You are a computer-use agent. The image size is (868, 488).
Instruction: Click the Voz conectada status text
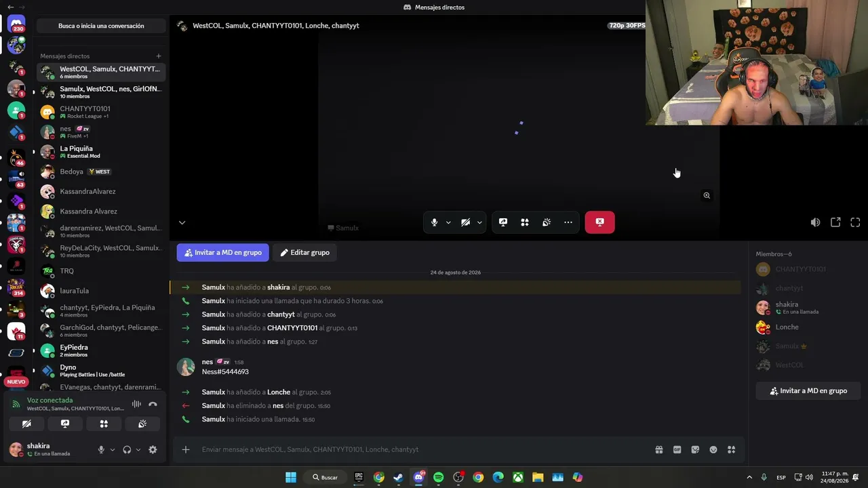coord(50,400)
